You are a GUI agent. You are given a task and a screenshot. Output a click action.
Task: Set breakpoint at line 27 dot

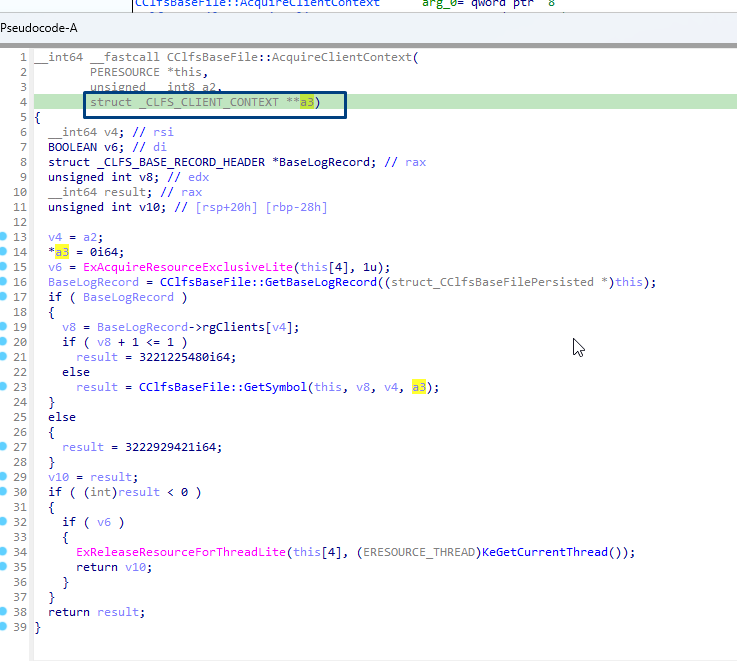tap(3, 446)
